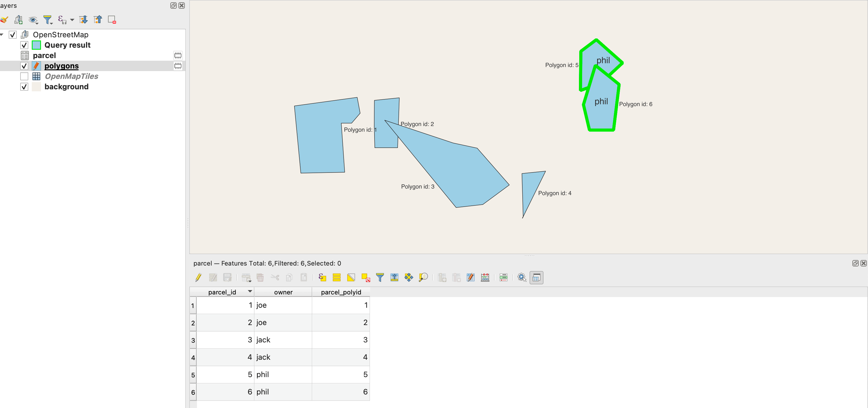
Task: Toggle editing mode in the attribute table
Action: [198, 277]
